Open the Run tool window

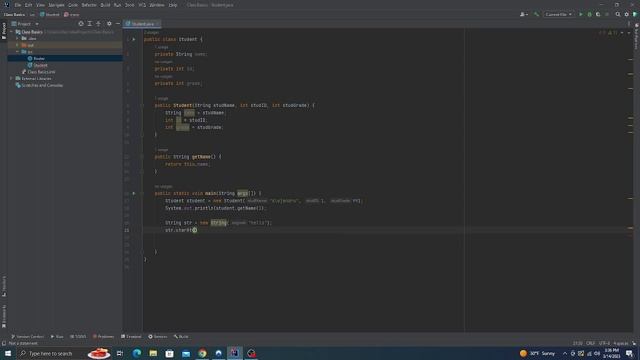point(57,336)
